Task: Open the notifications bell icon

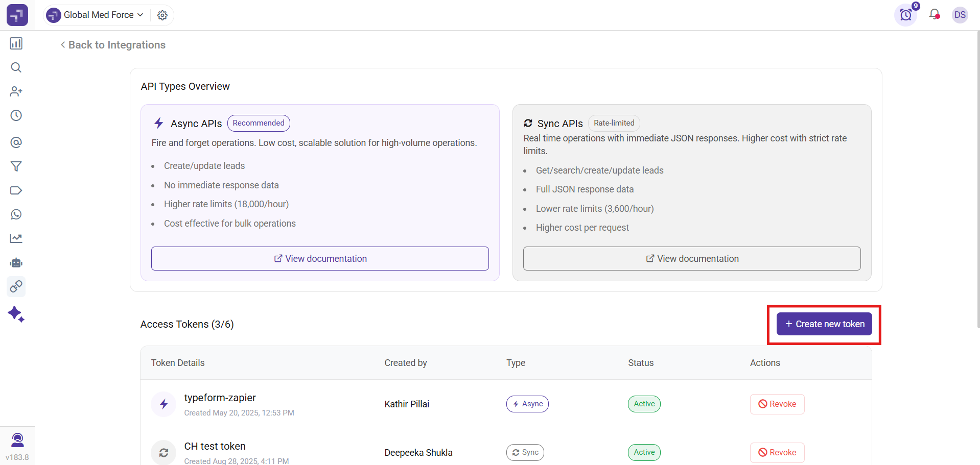Action: pyautogui.click(x=935, y=14)
